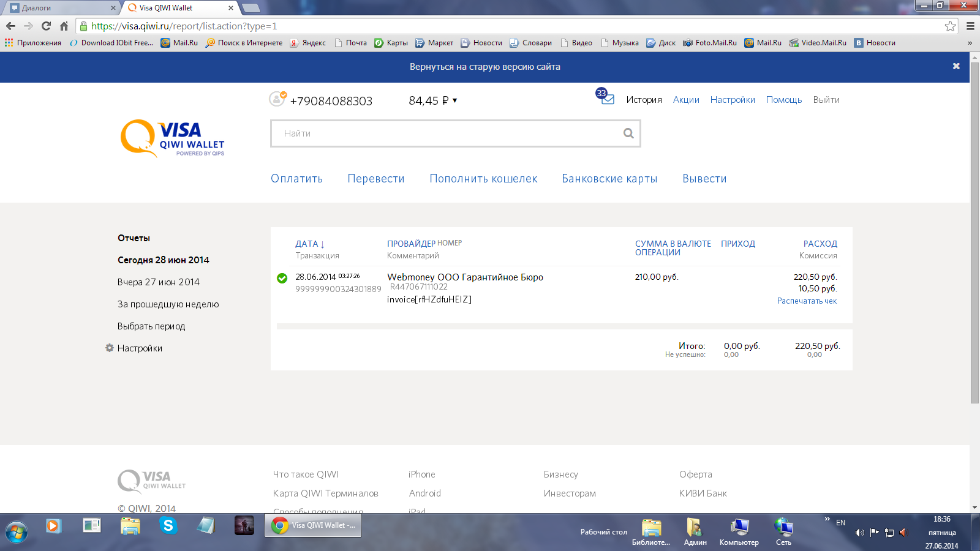
Task: Bookmark this page with the star icon
Action: coord(950,26)
